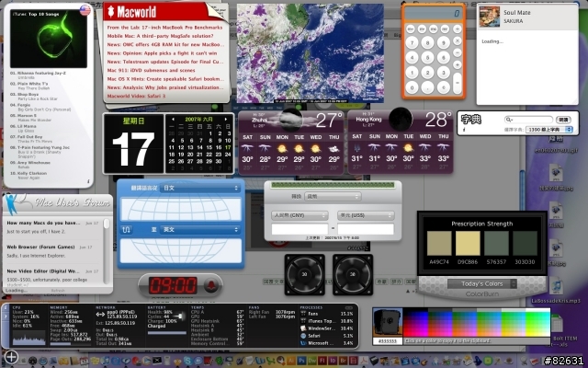Open Illustrator from the Dock
Image resolution: width=588 pixels, height=368 pixels.
point(291,361)
